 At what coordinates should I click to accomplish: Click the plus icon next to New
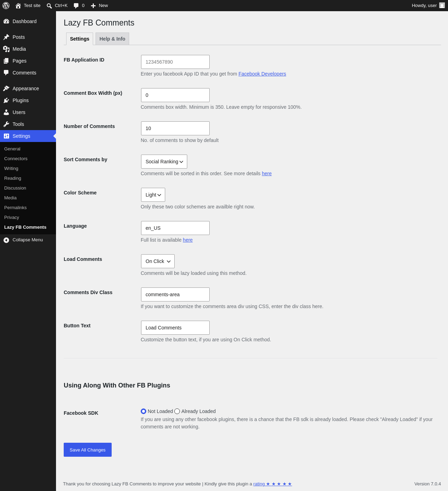coord(93,6)
